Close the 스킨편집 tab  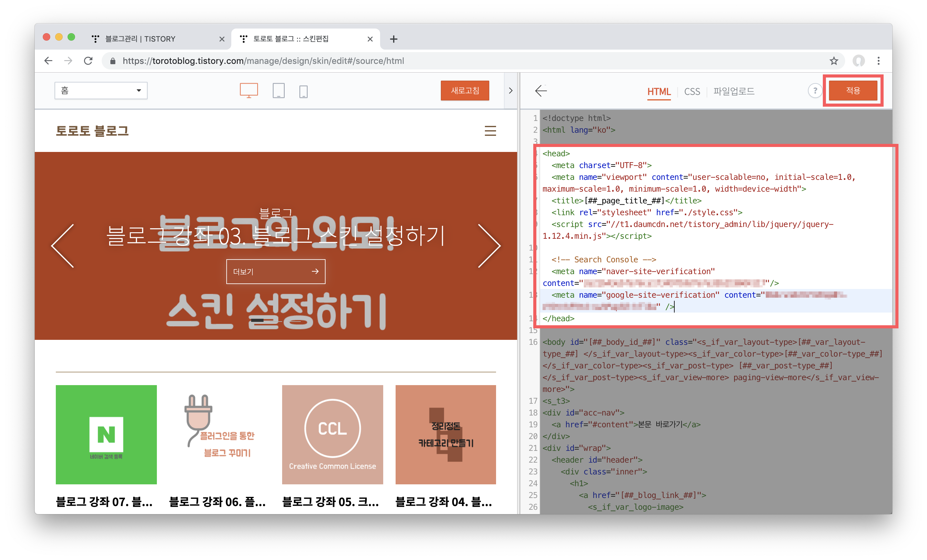pos(370,39)
